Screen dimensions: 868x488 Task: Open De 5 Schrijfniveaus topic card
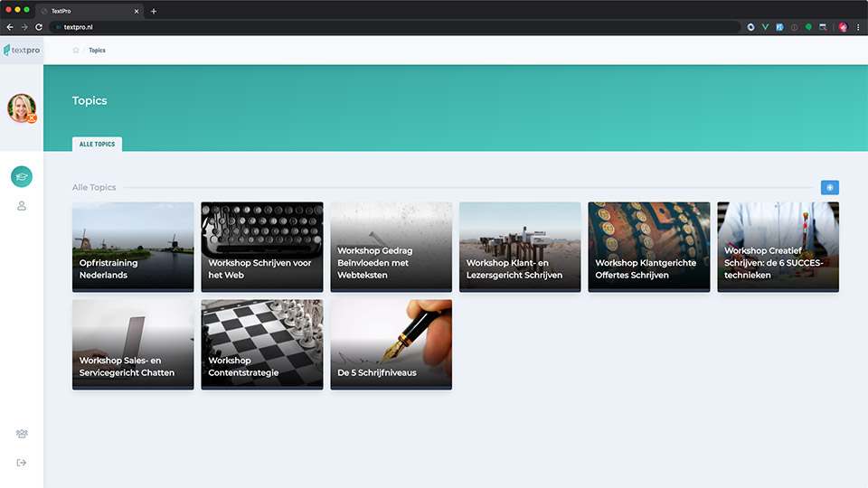(391, 344)
